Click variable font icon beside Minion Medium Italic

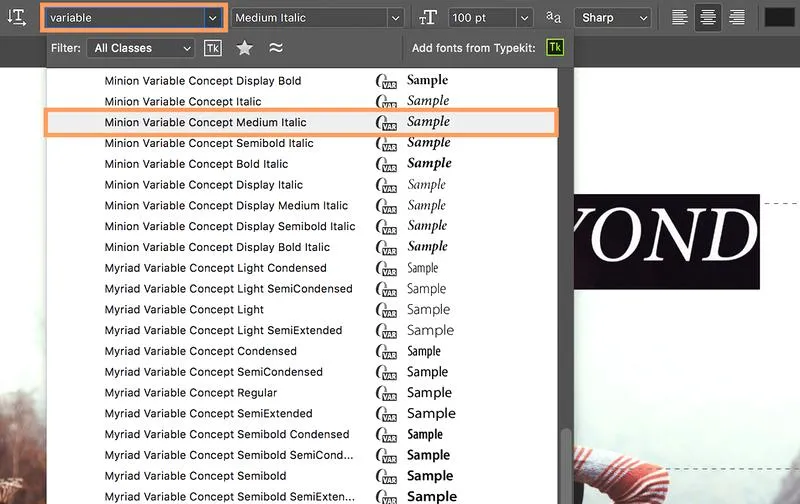tap(386, 123)
